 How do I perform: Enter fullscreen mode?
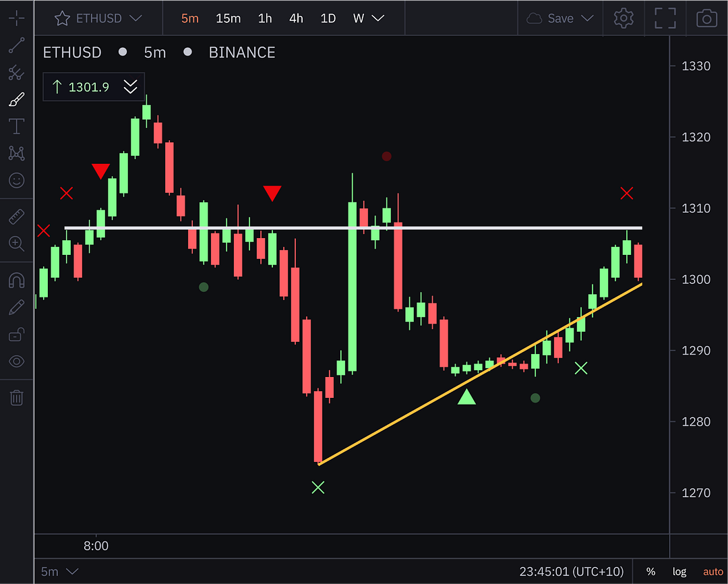665,18
